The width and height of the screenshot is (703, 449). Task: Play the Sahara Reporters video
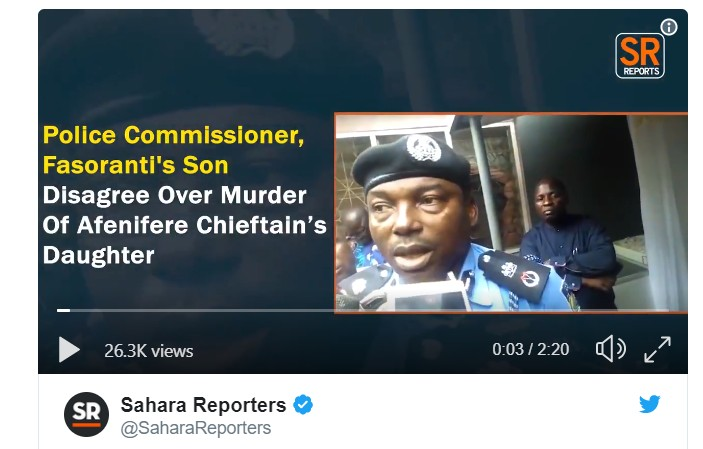click(x=69, y=349)
